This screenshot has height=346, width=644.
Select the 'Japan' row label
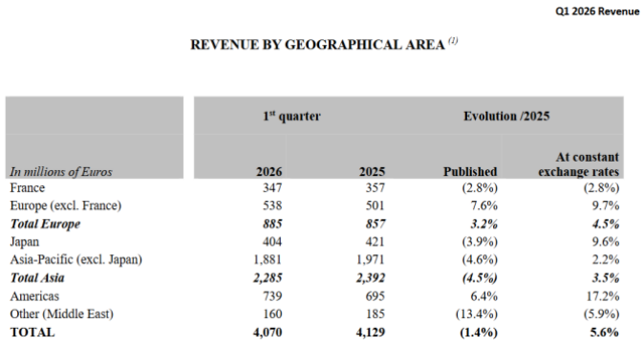pos(24,242)
